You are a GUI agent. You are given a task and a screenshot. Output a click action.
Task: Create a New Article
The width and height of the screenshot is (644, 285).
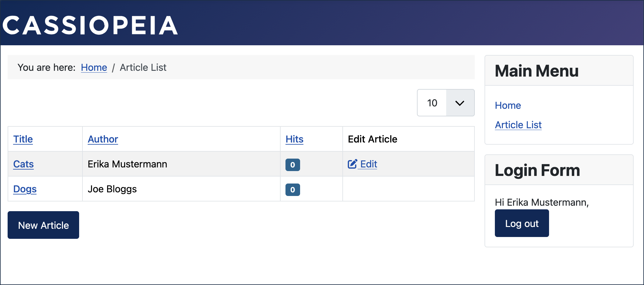43,225
